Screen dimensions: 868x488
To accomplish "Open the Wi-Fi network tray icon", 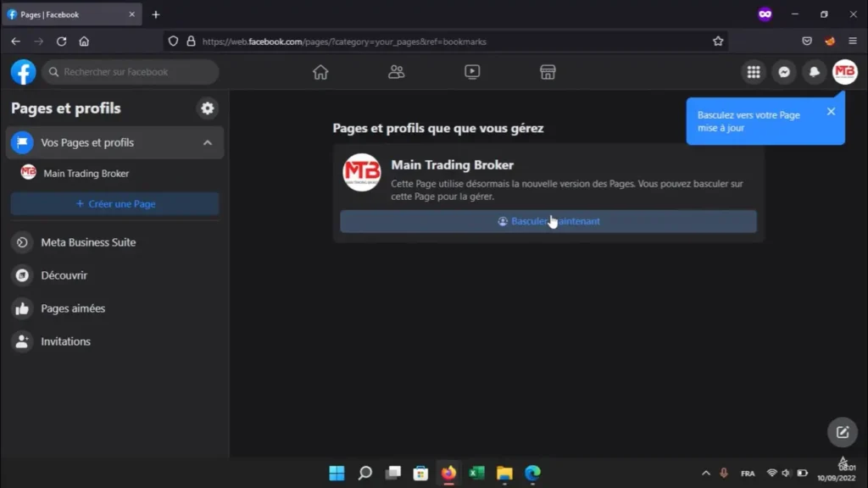I will (x=771, y=473).
